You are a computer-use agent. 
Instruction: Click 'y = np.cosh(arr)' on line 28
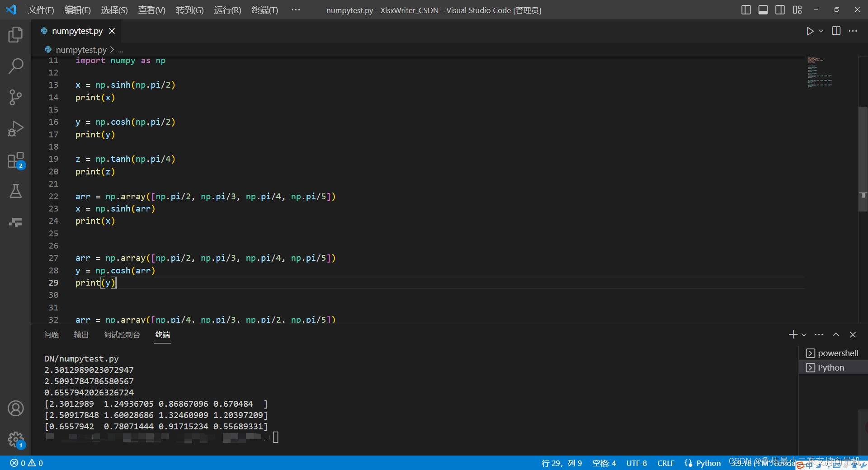point(115,271)
